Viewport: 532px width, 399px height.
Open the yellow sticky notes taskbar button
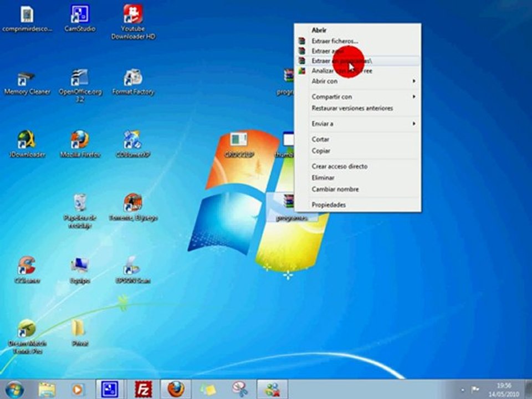208,390
